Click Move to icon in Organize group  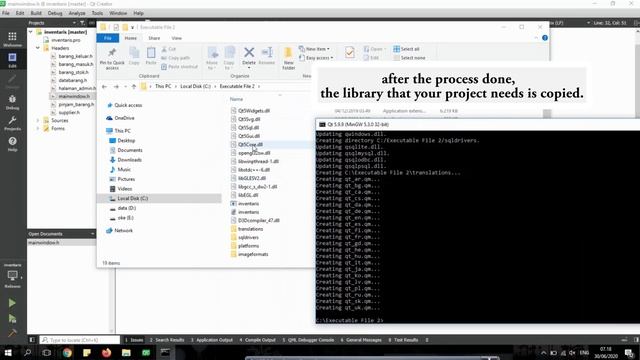click(x=212, y=58)
